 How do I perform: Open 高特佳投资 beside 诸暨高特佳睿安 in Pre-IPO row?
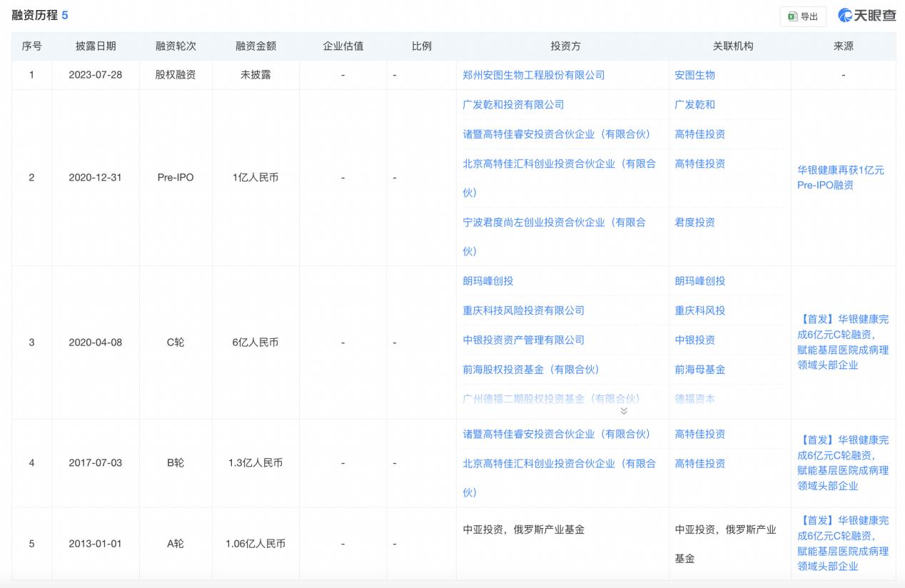click(x=699, y=133)
